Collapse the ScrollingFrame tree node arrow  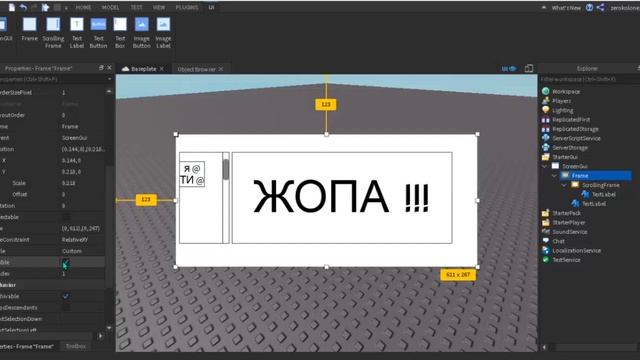click(564, 185)
